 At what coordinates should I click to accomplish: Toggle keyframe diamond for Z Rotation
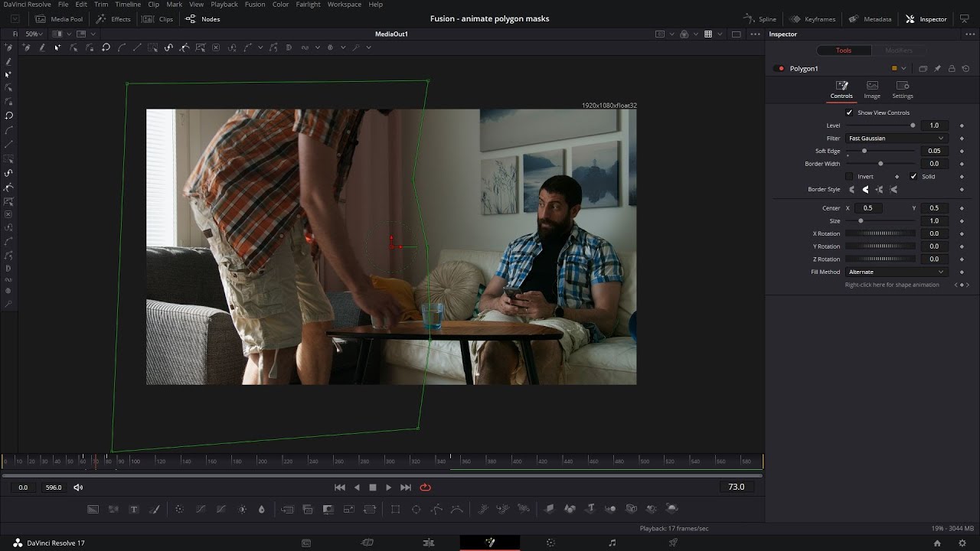(962, 259)
